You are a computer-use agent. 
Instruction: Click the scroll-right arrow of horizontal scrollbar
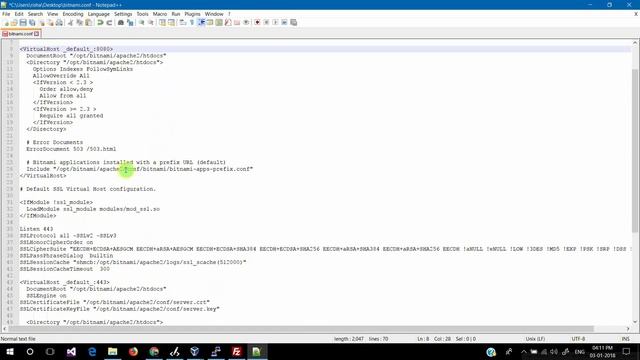[628, 329]
